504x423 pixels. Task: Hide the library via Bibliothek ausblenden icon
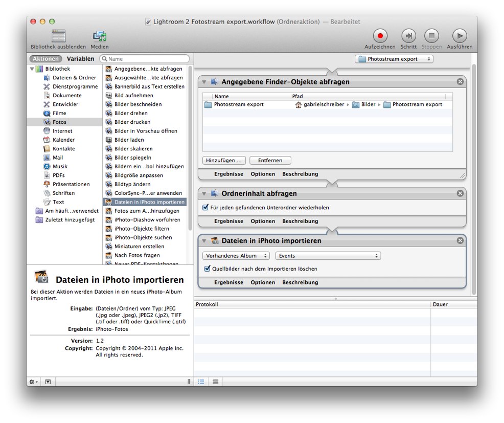pyautogui.click(x=58, y=36)
